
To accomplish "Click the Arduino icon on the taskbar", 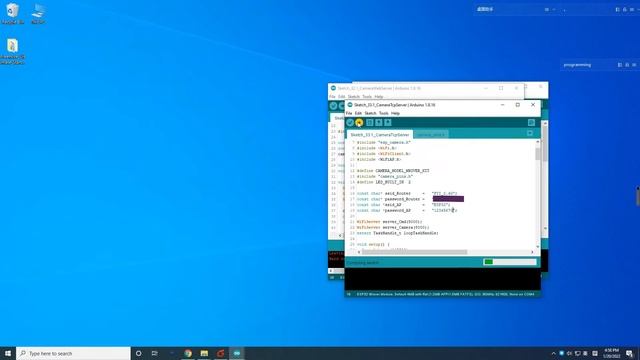I will [x=237, y=353].
